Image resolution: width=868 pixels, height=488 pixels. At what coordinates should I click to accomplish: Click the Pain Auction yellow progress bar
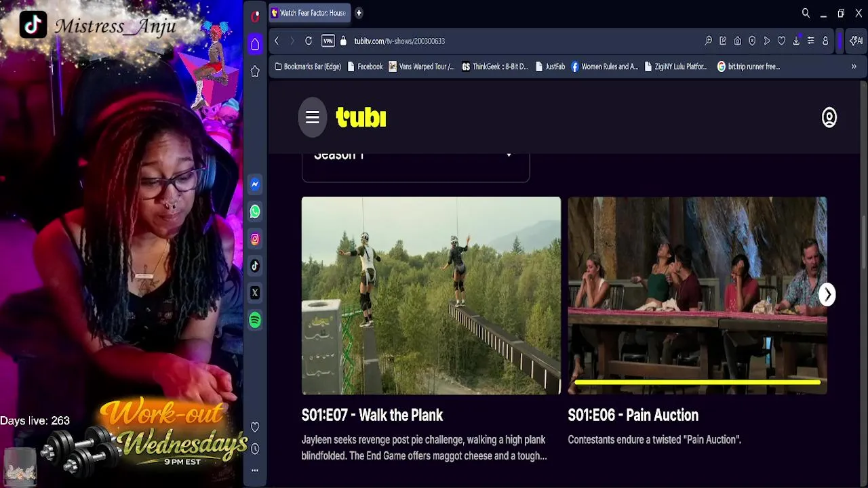698,382
